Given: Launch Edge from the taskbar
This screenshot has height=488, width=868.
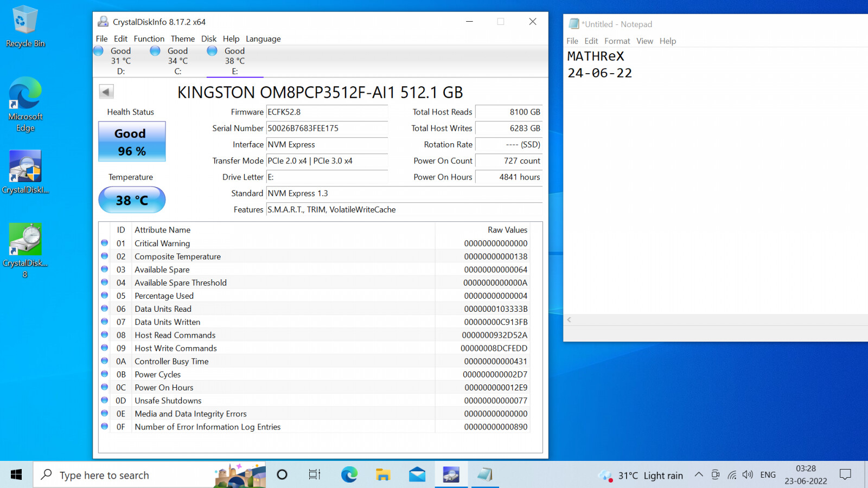Looking at the screenshot, I should pos(349,475).
